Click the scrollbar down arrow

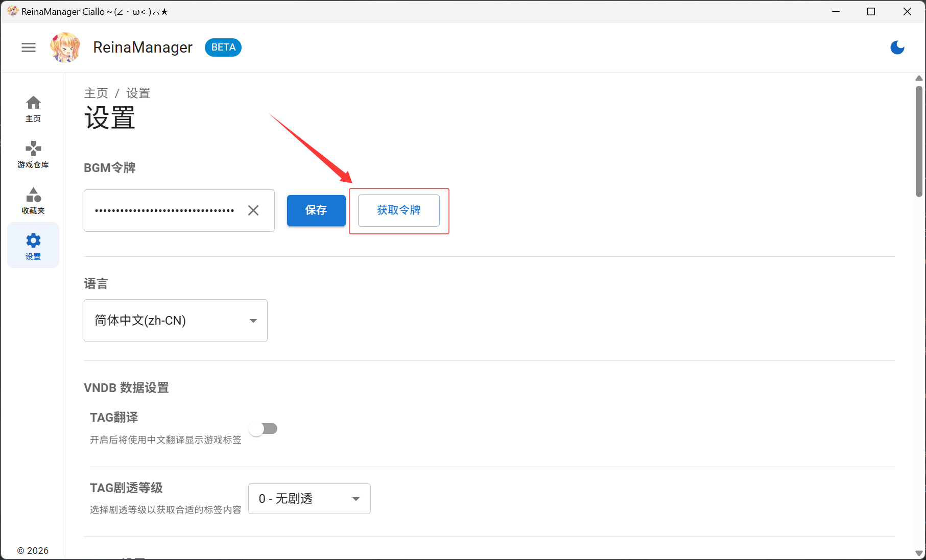[919, 553]
